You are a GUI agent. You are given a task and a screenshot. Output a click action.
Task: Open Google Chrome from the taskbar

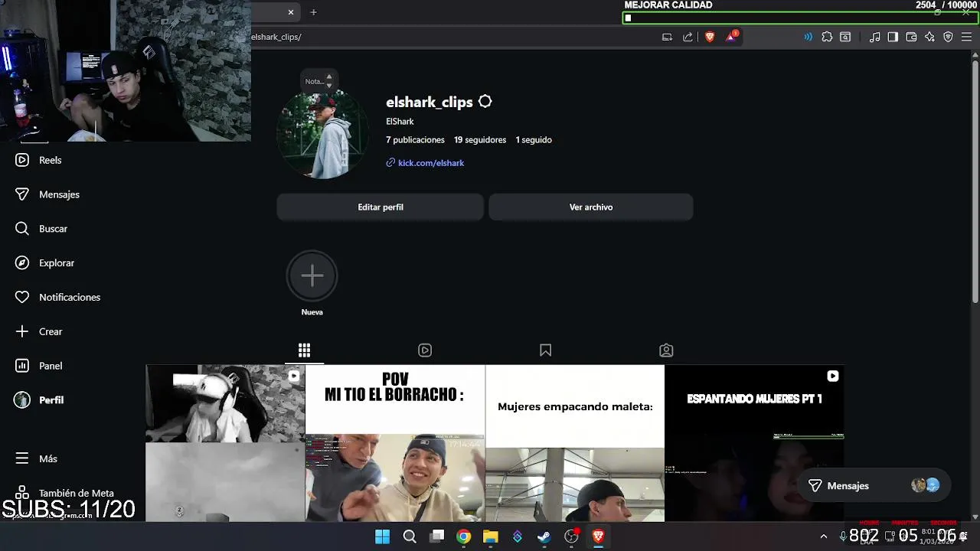(463, 536)
